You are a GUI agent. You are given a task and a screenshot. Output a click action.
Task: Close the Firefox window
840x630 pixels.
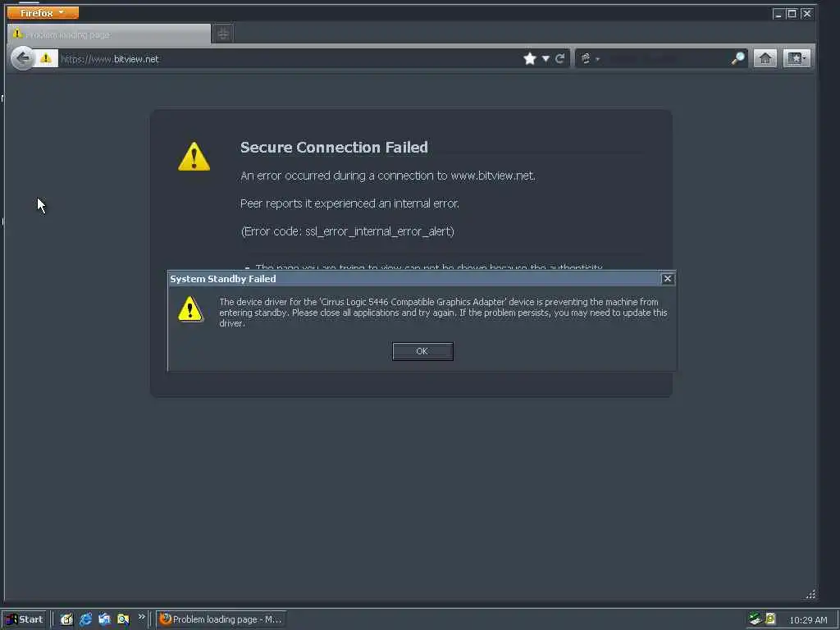[806, 13]
